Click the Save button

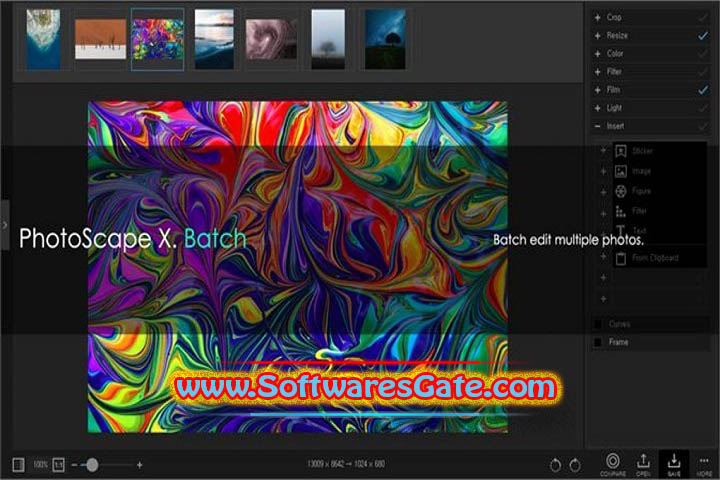coord(674,464)
